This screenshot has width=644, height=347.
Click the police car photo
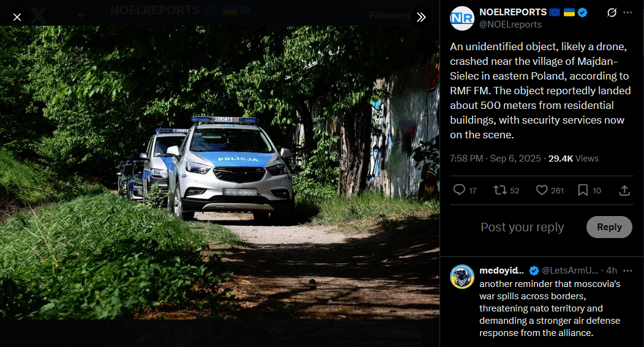tap(220, 173)
